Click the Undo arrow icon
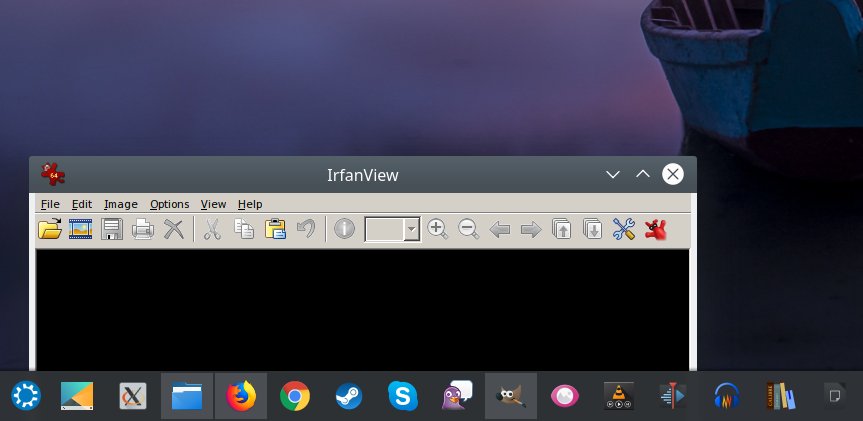Screen dimensions: 863x421 point(306,228)
